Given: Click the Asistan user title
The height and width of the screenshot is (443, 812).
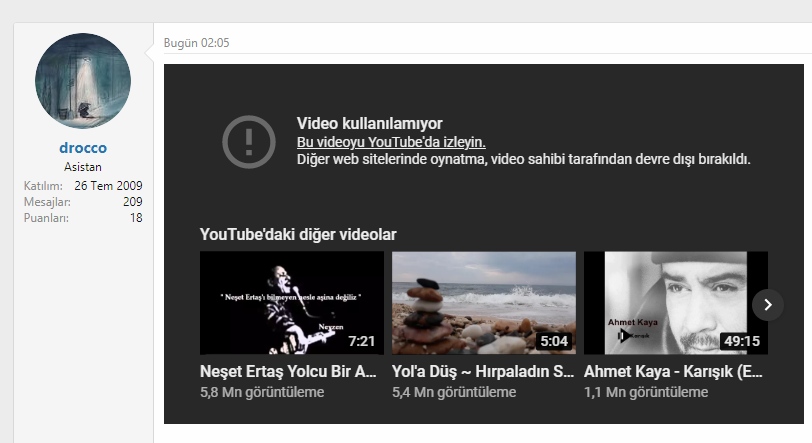Looking at the screenshot, I should coord(83,167).
